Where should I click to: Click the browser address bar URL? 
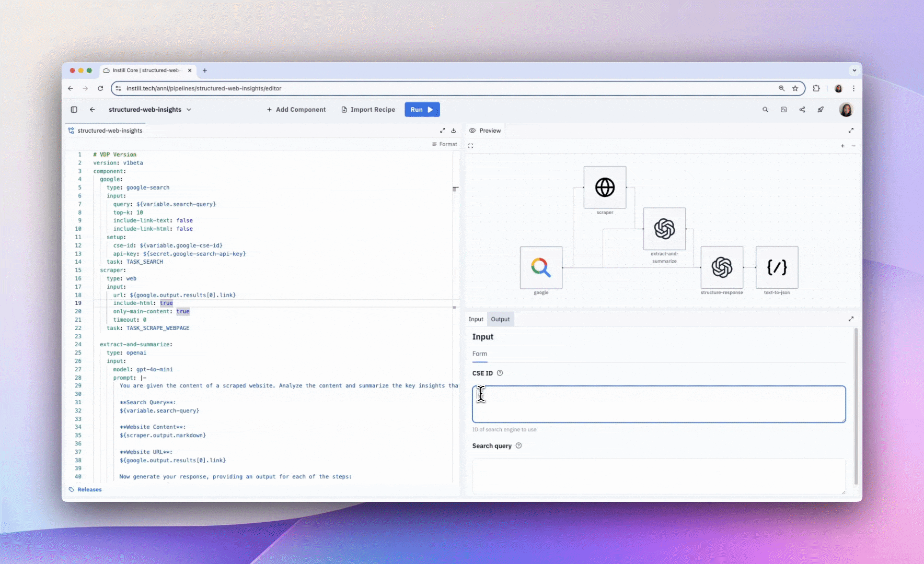(x=204, y=88)
